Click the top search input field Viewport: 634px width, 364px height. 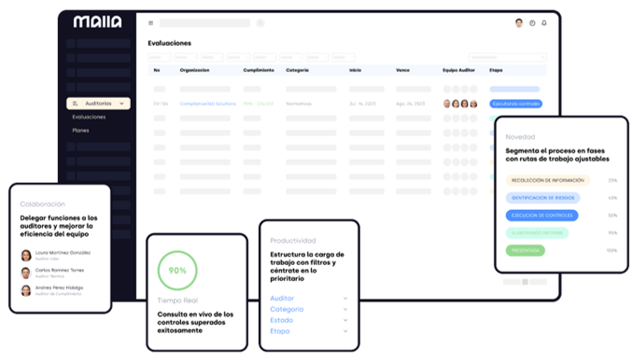pos(205,23)
